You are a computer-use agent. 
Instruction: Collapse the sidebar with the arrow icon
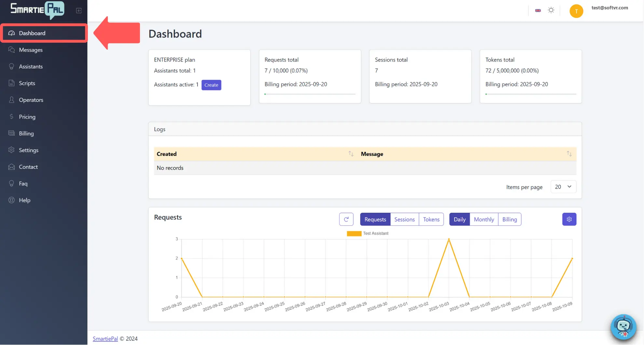click(x=79, y=10)
